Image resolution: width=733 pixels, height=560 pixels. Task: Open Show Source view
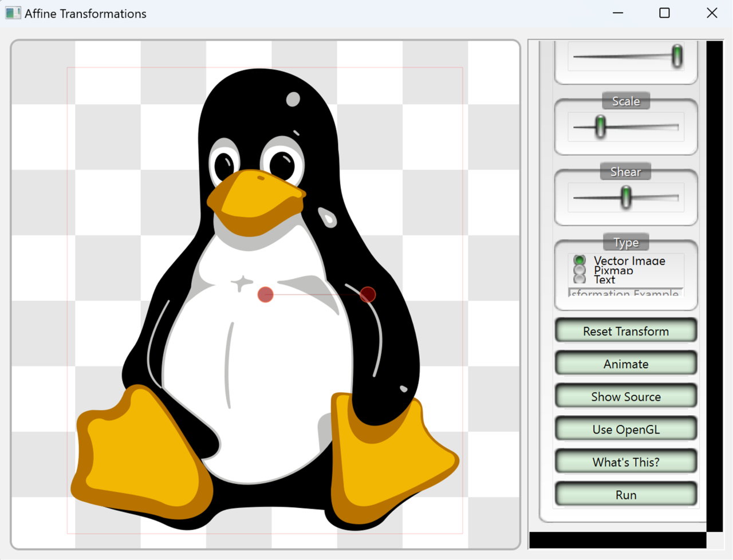(625, 396)
